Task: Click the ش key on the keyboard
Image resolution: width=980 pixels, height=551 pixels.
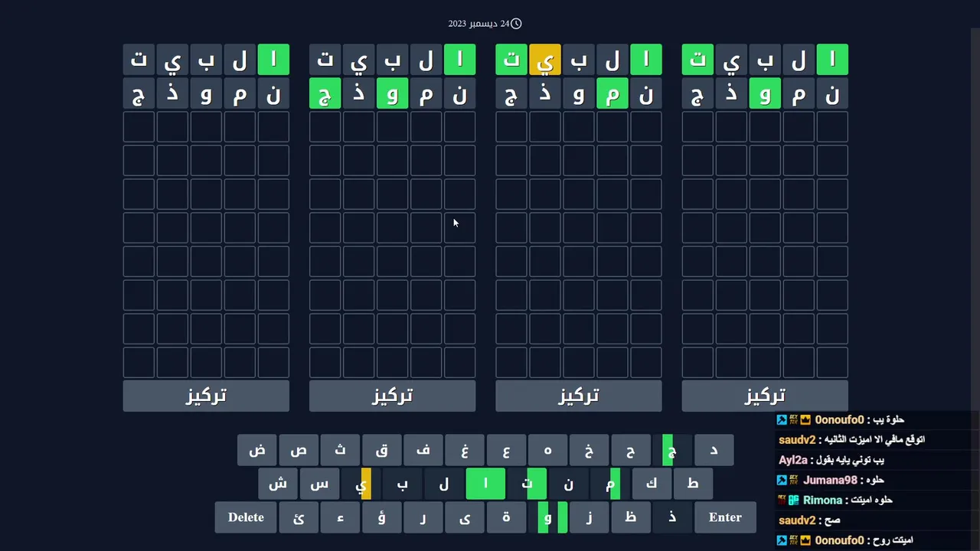Action: point(278,484)
